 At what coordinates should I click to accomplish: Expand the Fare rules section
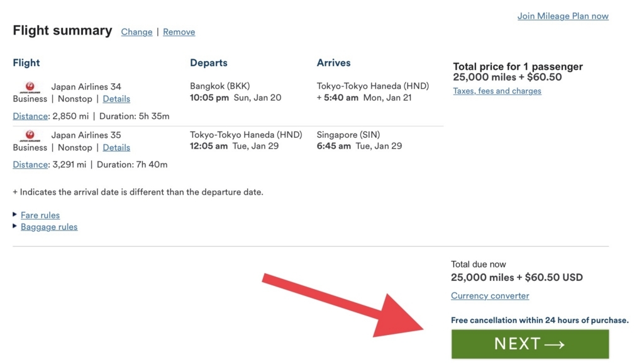click(x=40, y=215)
